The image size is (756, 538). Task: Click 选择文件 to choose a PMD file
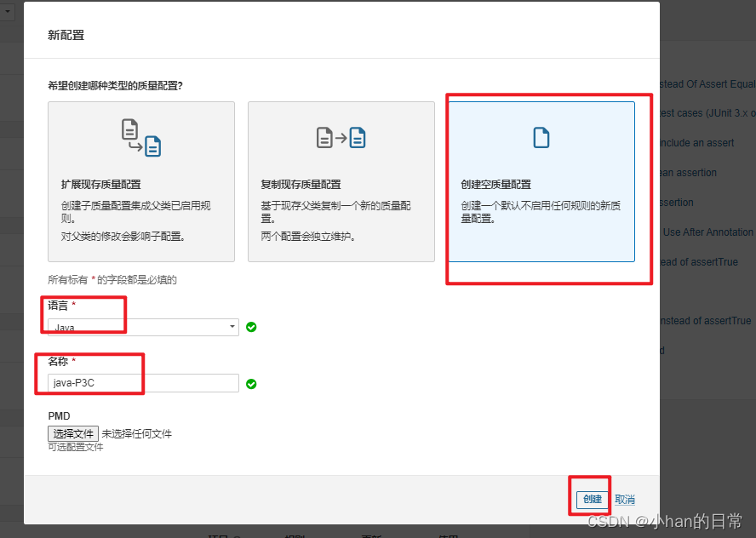(73, 434)
